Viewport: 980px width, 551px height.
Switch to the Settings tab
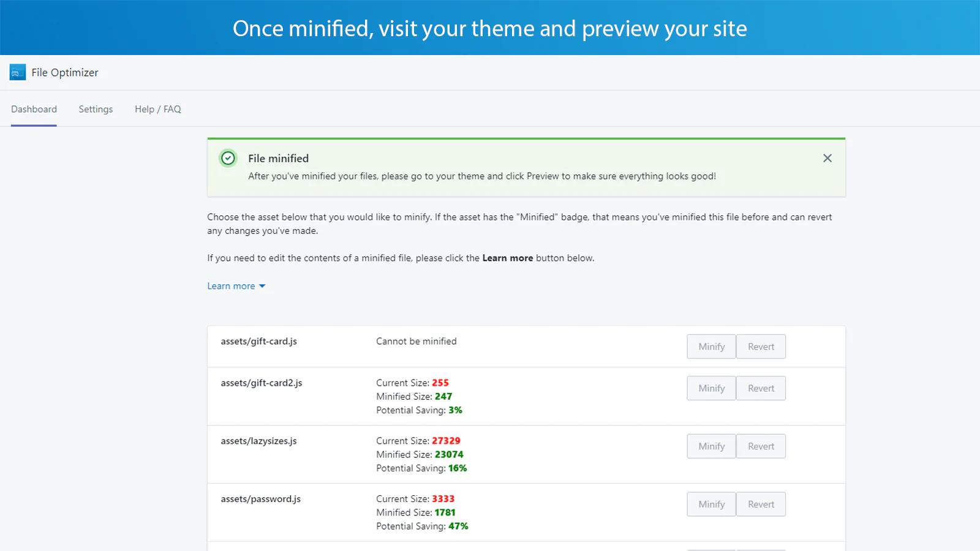click(96, 109)
